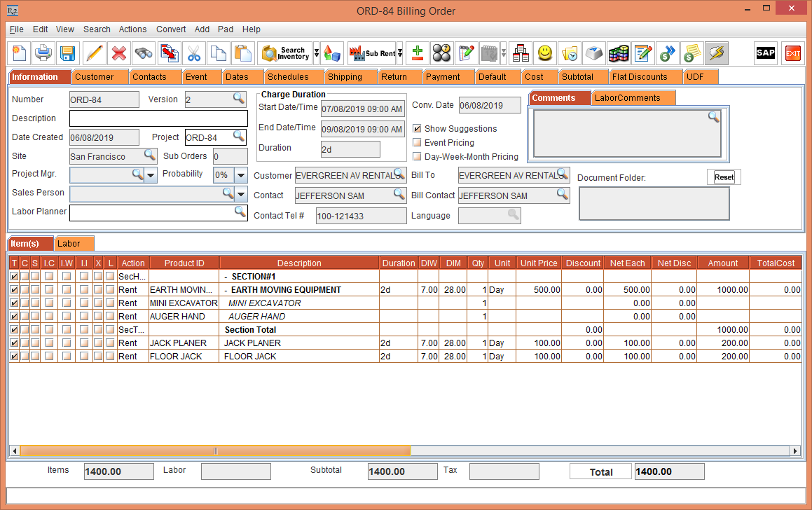Click the Reset button for Document Folder

pos(723,177)
